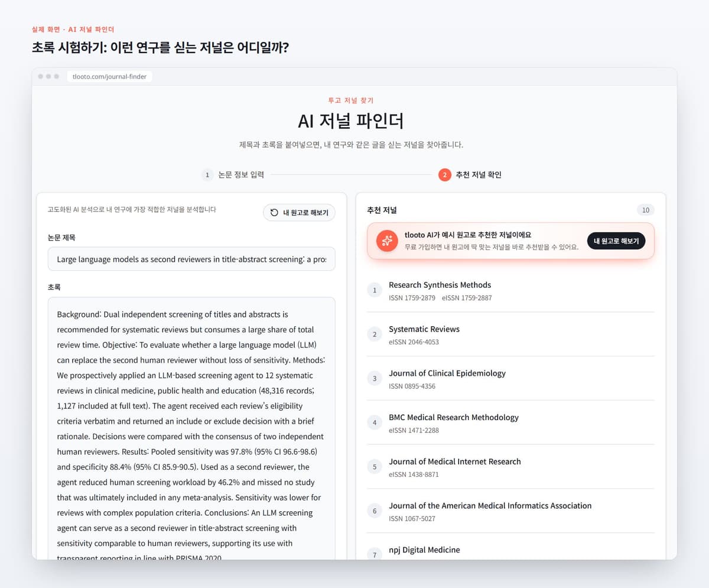Select step 2 추천 저널 확인

click(470, 174)
